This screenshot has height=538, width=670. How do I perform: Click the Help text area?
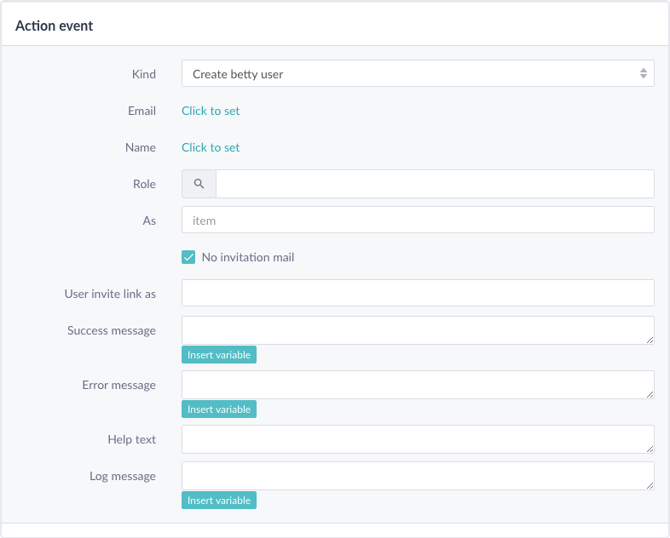pos(417,439)
